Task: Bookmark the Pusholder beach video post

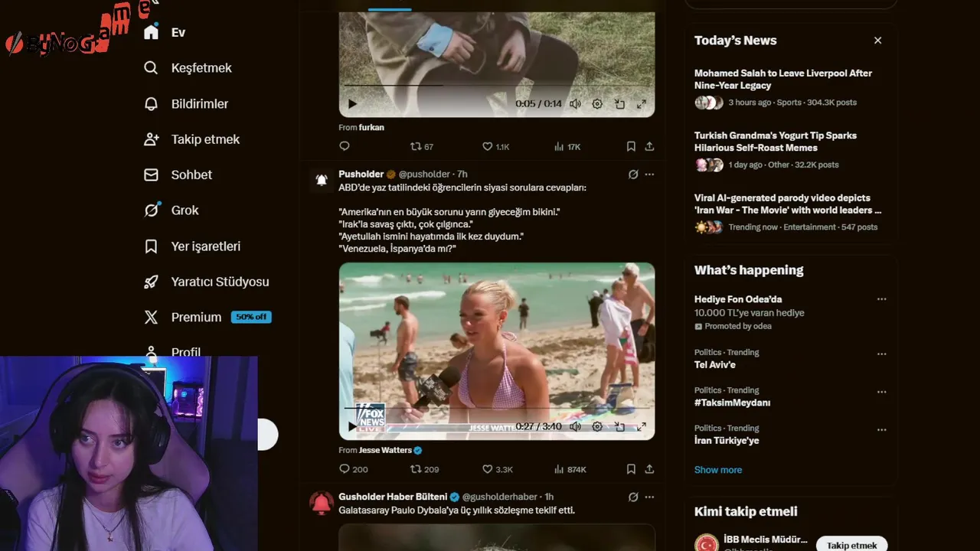Action: point(631,469)
